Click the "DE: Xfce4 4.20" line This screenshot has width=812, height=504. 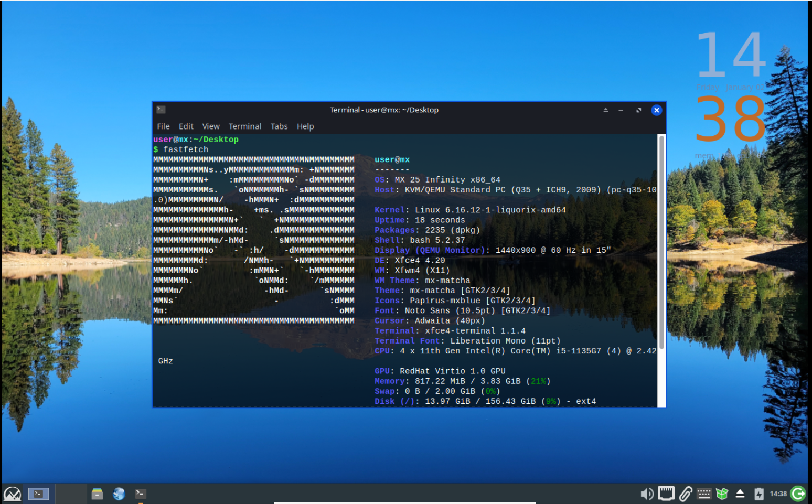pyautogui.click(x=410, y=260)
